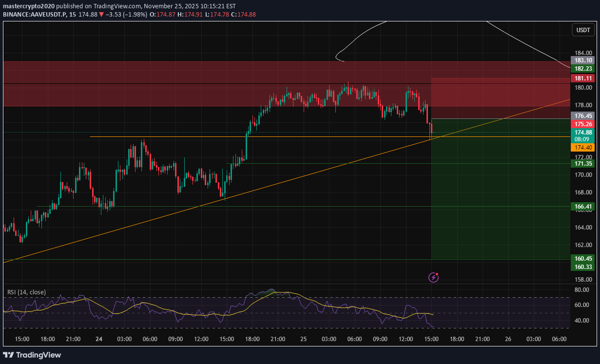Click the orange 174.40 price label

click(582, 148)
